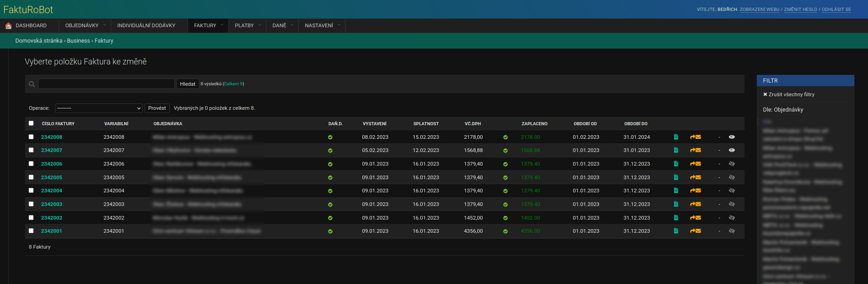Click into the invoice search text field
This screenshot has width=868, height=284.
[x=106, y=84]
